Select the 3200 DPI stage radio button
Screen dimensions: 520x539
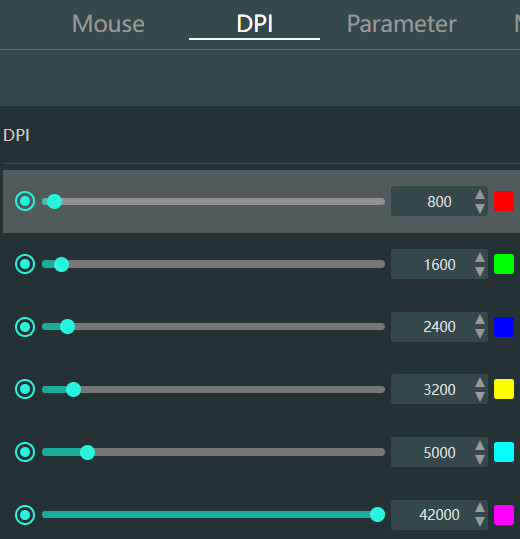point(25,389)
